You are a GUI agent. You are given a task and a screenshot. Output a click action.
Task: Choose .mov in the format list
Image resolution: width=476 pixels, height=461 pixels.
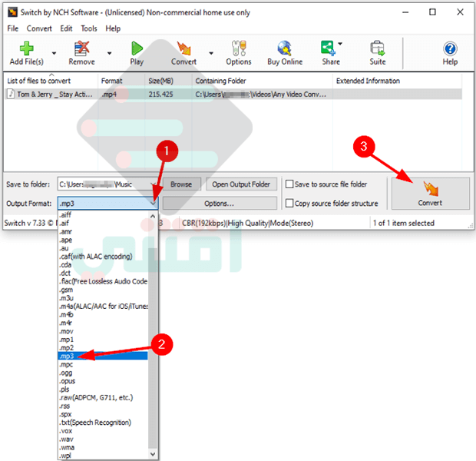103,331
